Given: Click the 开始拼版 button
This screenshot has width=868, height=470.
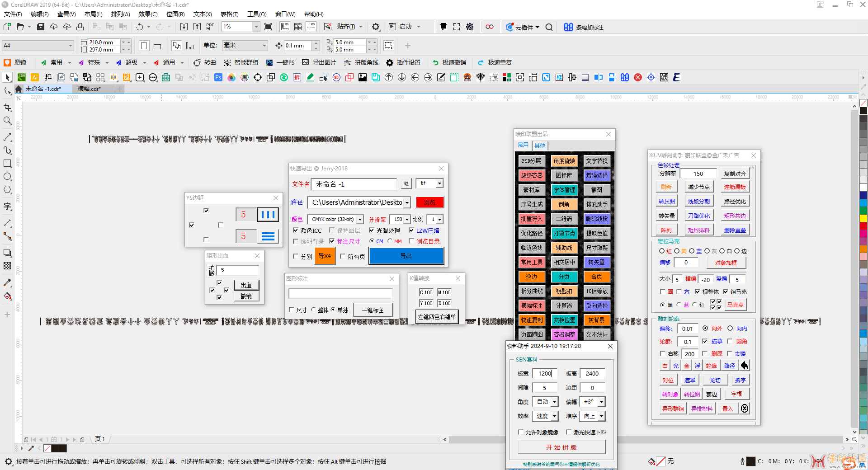Looking at the screenshot, I should pyautogui.click(x=561, y=447).
